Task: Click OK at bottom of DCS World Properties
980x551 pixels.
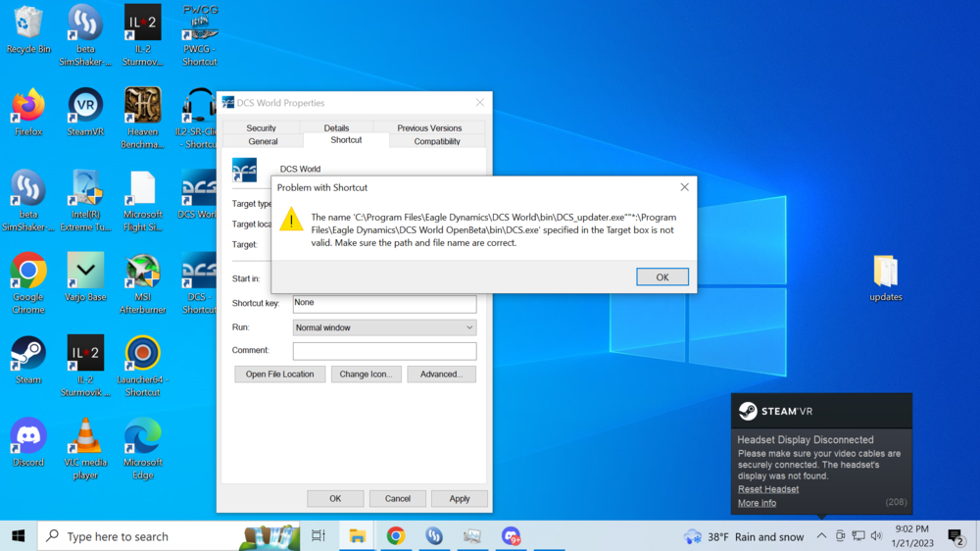Action: point(335,498)
